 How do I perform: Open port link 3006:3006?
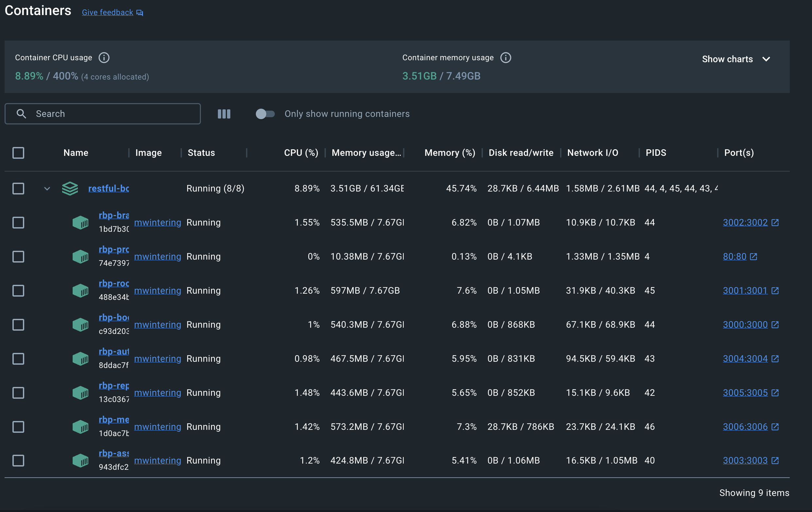(745, 427)
